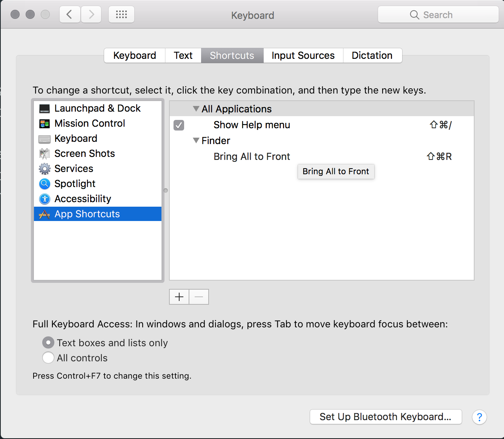This screenshot has height=439, width=504.
Task: Collapse the All Applications group triangle
Action: point(196,109)
